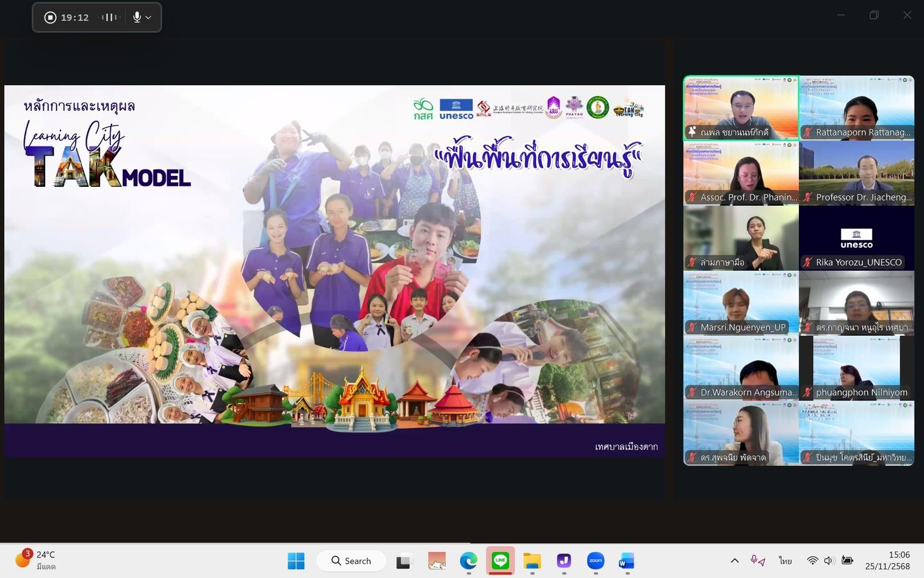Open Task View in taskbar
Image resolution: width=924 pixels, height=578 pixels.
pos(404,561)
